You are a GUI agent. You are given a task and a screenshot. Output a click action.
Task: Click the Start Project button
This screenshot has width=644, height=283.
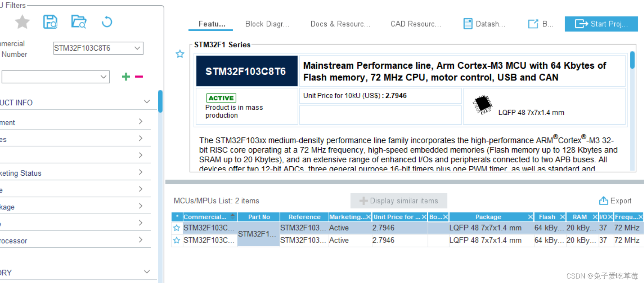click(x=601, y=24)
